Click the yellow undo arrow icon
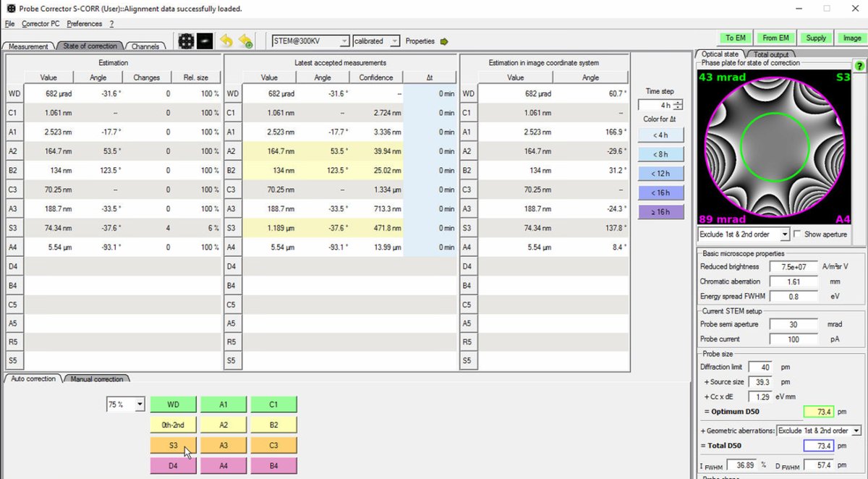The width and height of the screenshot is (868, 479). pyautogui.click(x=226, y=41)
